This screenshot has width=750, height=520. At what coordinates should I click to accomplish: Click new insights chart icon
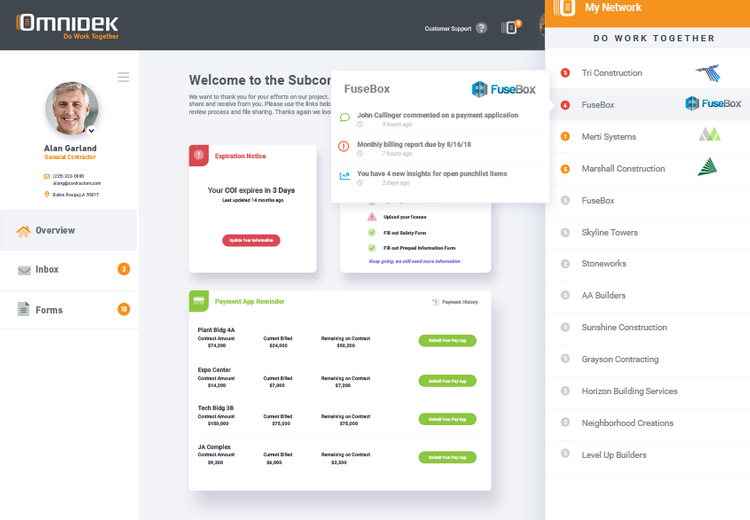(344, 176)
